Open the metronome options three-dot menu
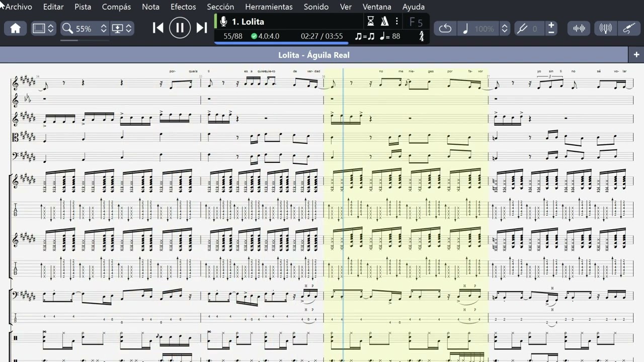The image size is (644, 362). pyautogui.click(x=397, y=21)
